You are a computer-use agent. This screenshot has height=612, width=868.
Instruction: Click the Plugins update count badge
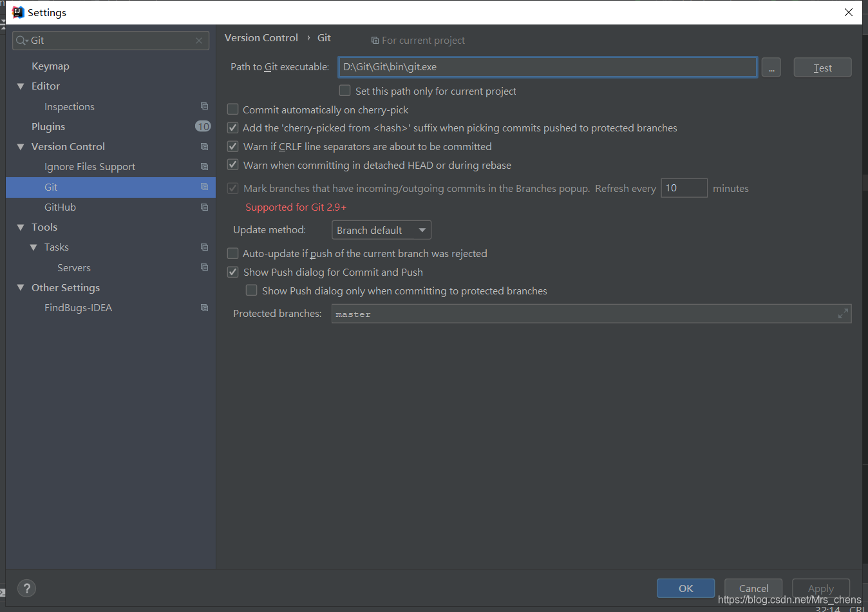(x=203, y=126)
